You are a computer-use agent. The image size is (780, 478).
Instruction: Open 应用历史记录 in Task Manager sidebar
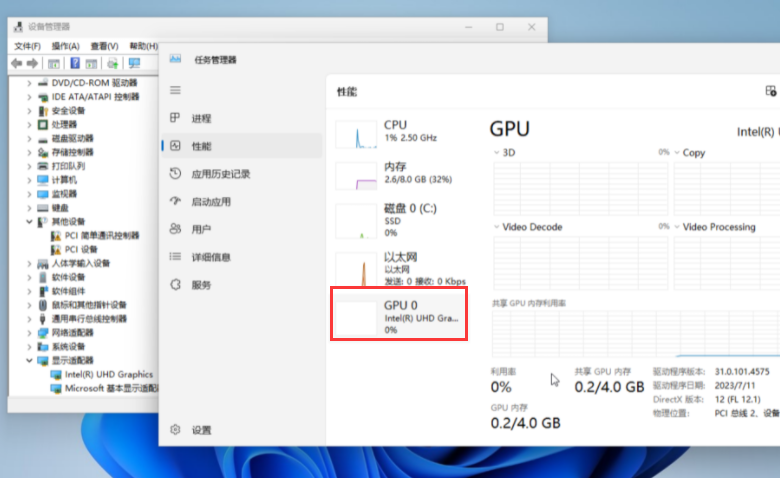pos(242,174)
